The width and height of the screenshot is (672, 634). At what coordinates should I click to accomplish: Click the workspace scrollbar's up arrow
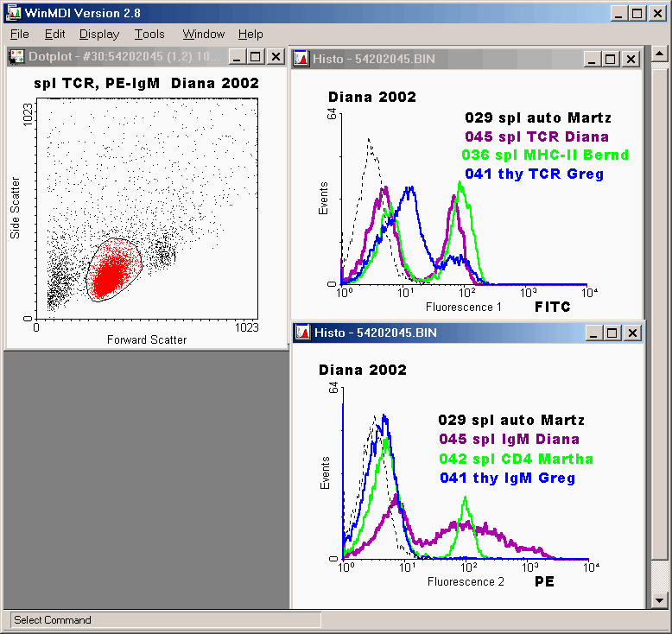[x=658, y=54]
